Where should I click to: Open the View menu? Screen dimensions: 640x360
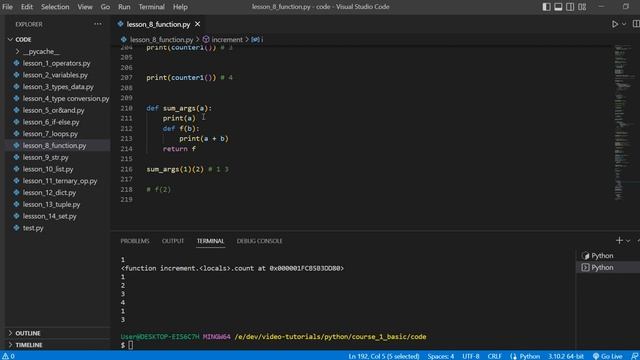point(85,7)
